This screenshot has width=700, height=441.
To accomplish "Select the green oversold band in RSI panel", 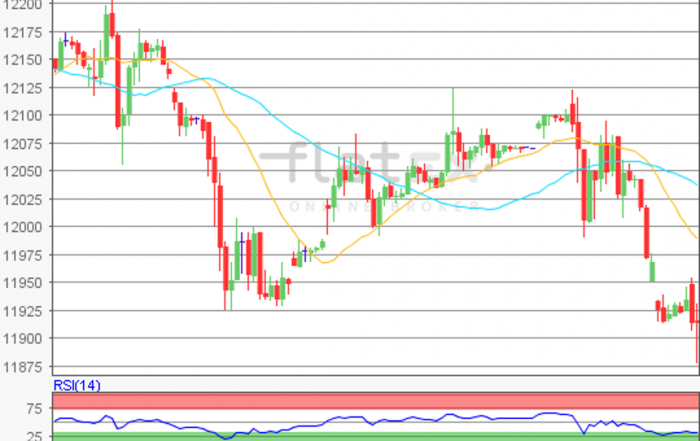I will [x=375, y=436].
